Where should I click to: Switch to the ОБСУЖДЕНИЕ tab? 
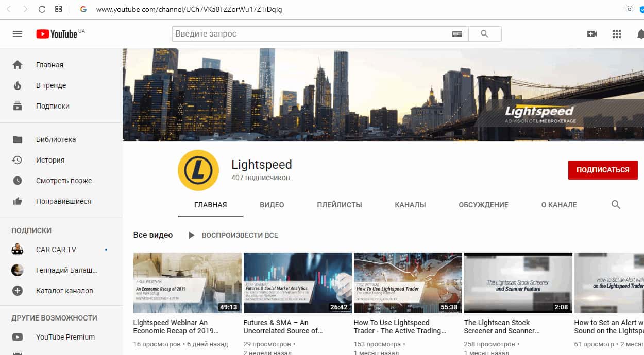coord(483,205)
